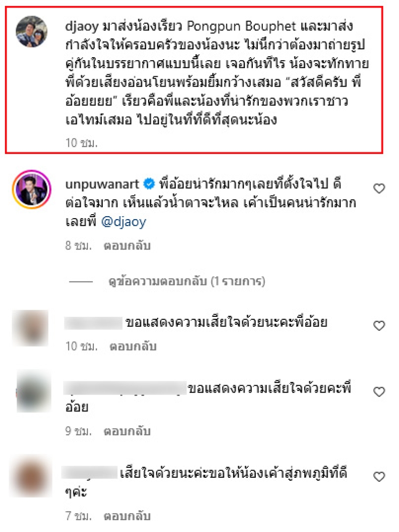Open first blurred commenter's avatar
The width and height of the screenshot is (399, 532).
tap(30, 328)
